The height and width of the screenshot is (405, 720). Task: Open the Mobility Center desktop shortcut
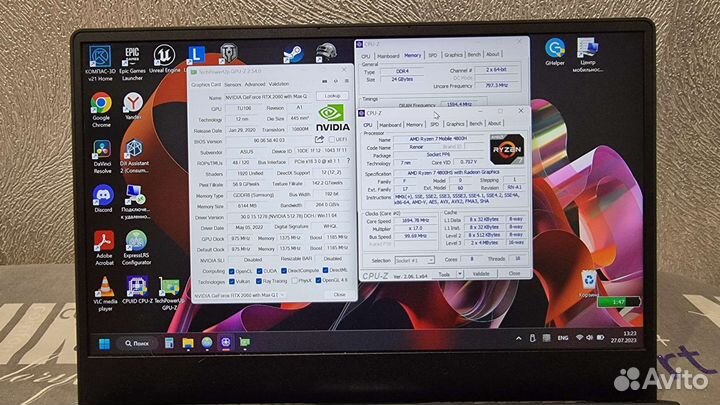588,55
